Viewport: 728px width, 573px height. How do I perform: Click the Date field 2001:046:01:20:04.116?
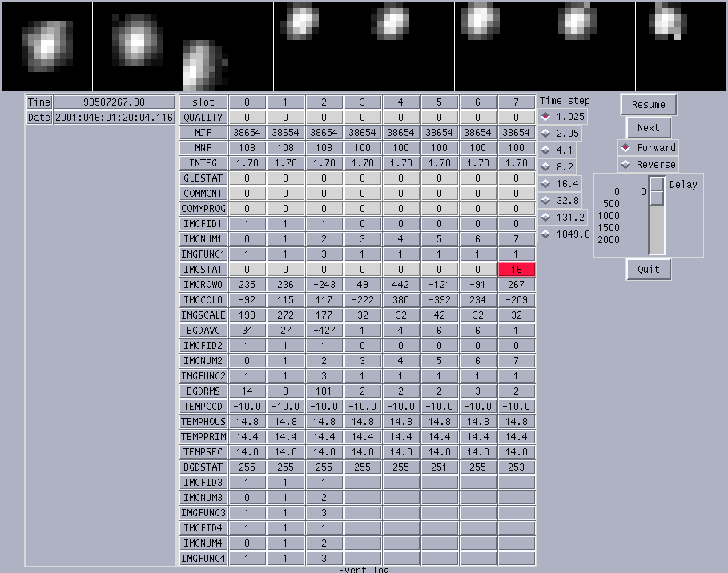115,118
